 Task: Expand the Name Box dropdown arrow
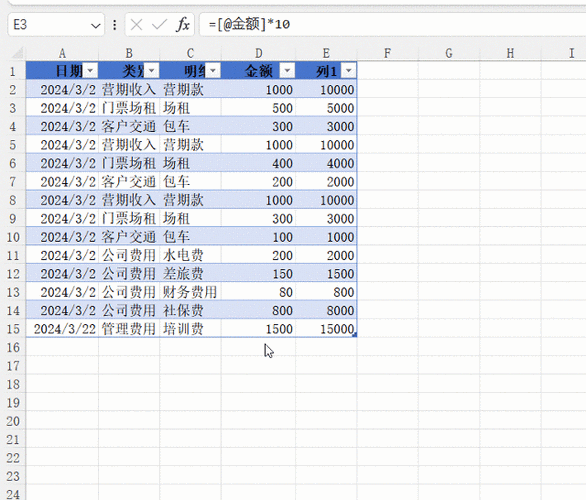(x=96, y=25)
